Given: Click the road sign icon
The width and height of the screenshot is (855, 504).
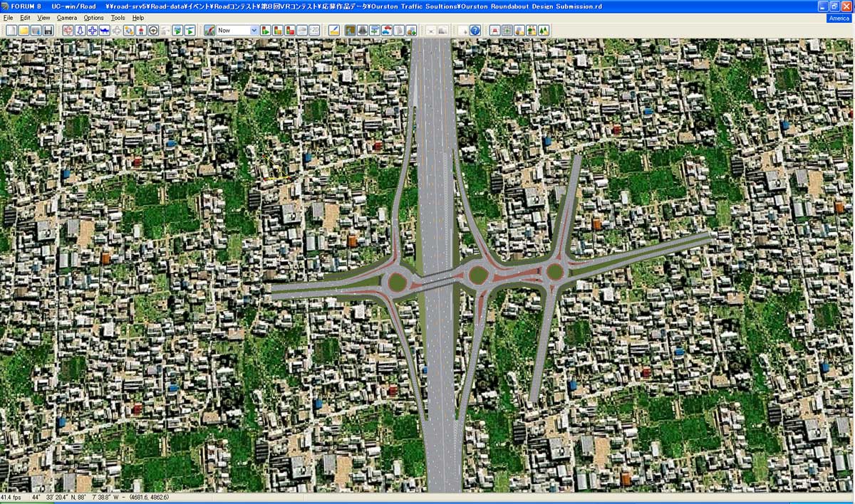Looking at the screenshot, I should click(375, 31).
